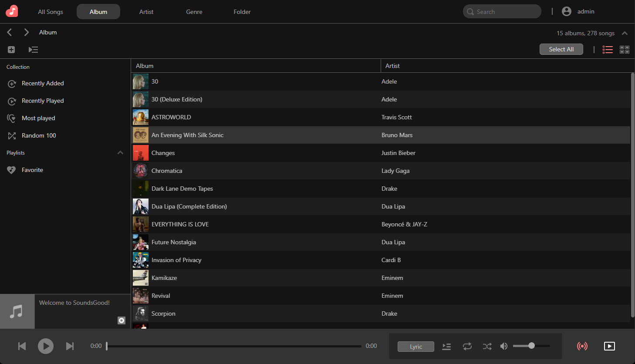The height and width of the screenshot is (364, 635).
Task: Select the 'Revival' album row
Action: coord(381,296)
